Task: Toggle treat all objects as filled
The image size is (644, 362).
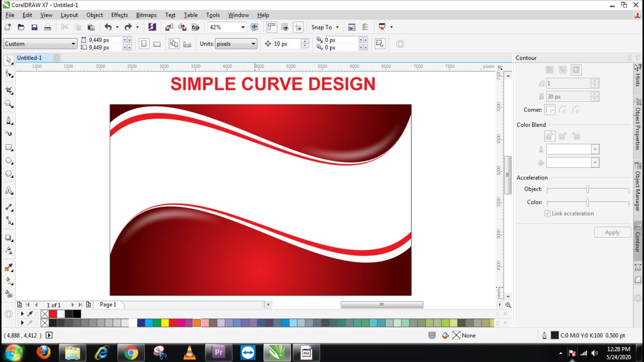Action: point(379,44)
